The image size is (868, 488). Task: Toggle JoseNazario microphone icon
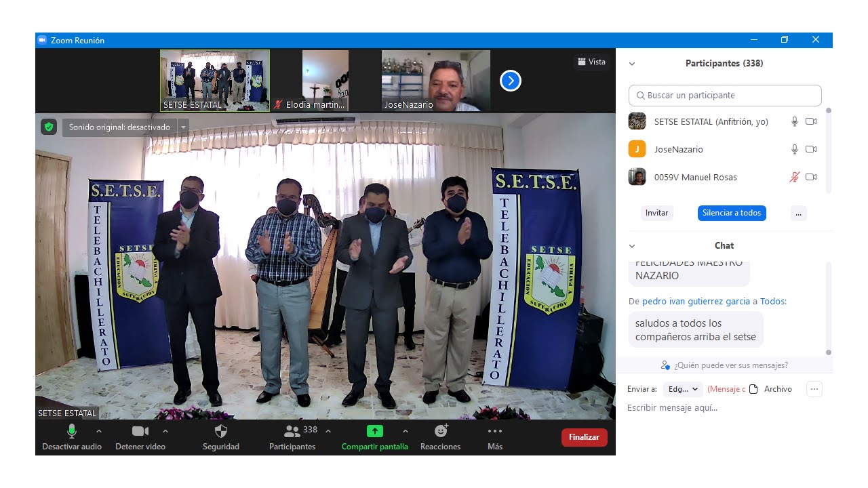pyautogui.click(x=795, y=149)
